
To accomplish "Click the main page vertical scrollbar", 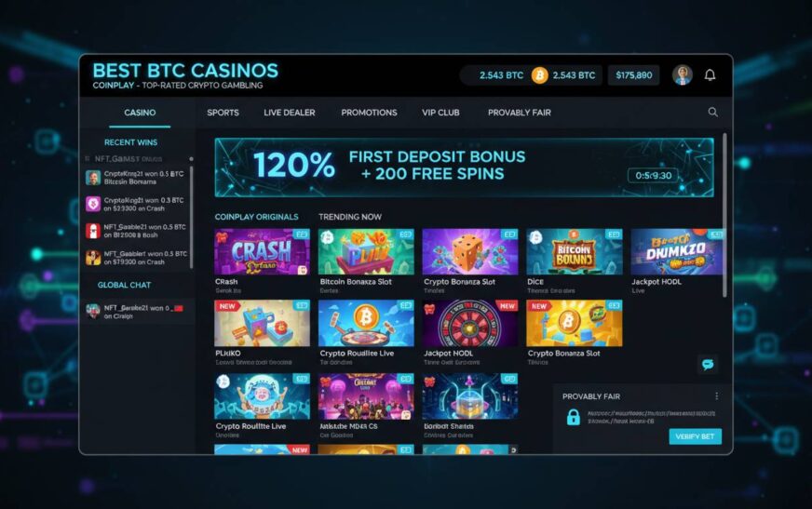I will tap(724, 215).
